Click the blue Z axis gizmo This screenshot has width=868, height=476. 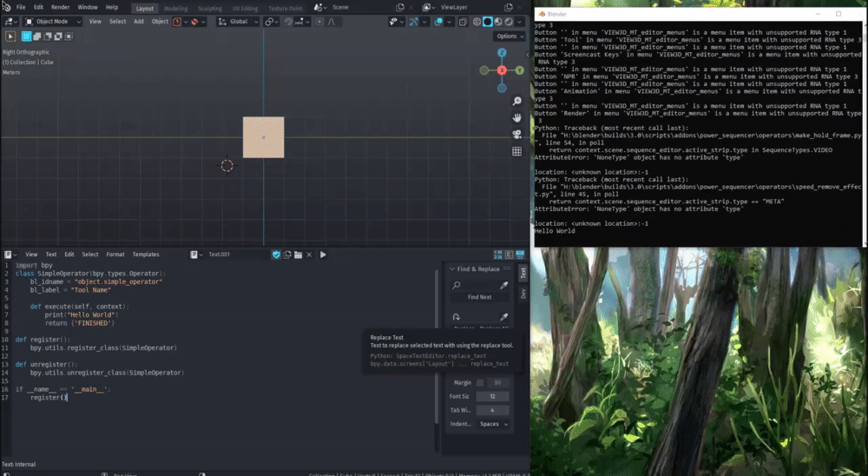[x=502, y=53]
